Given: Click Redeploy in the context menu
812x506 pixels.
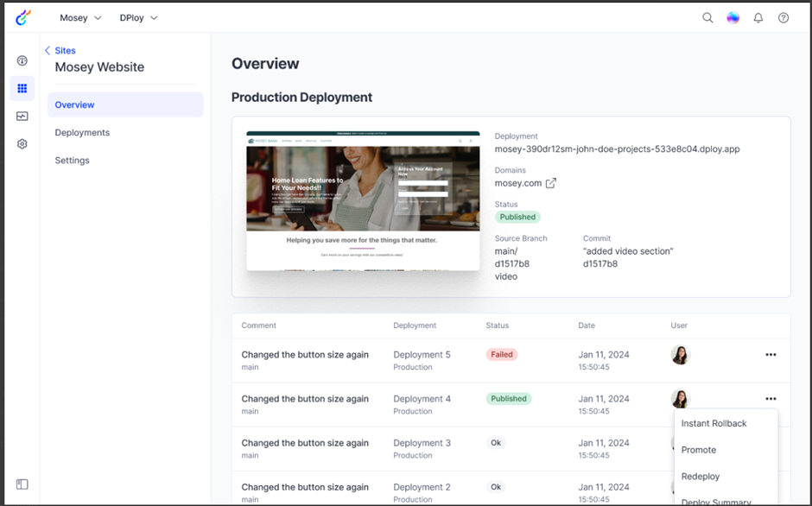Looking at the screenshot, I should [x=700, y=476].
